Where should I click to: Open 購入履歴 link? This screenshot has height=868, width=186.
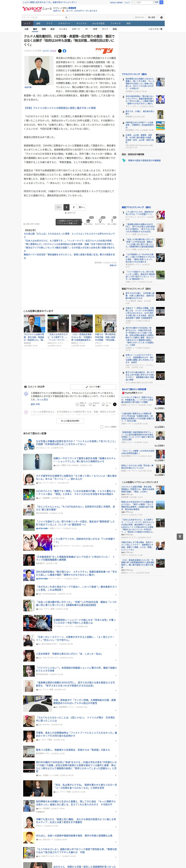[x=152, y=18]
